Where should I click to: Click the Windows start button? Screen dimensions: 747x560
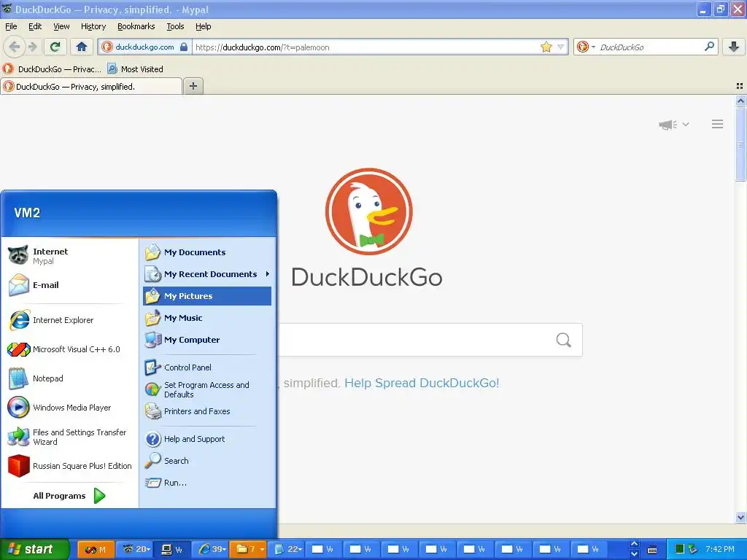[34, 550]
